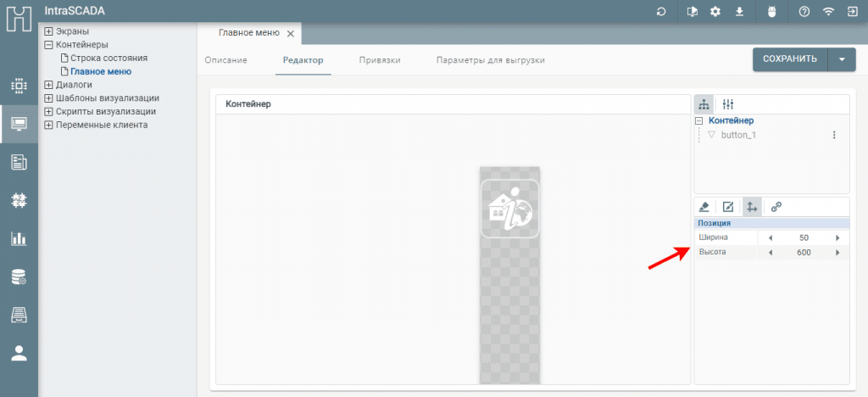
Task: Switch to the Редактор tab
Action: coord(303,60)
